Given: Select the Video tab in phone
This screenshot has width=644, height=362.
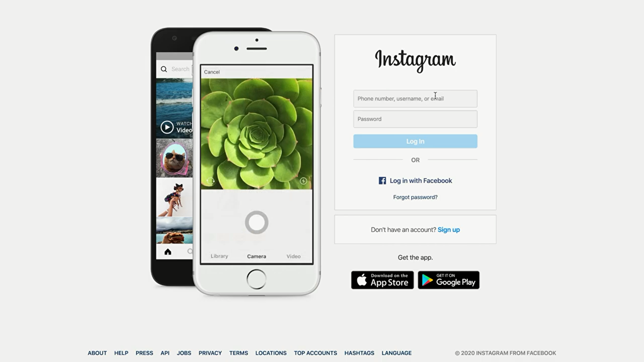Looking at the screenshot, I should tap(293, 256).
